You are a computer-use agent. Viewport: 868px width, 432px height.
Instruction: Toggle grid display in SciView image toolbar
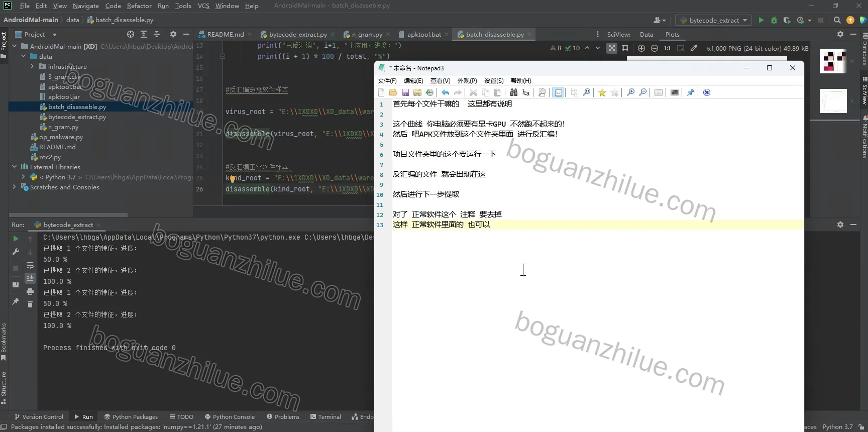pyautogui.click(x=625, y=48)
